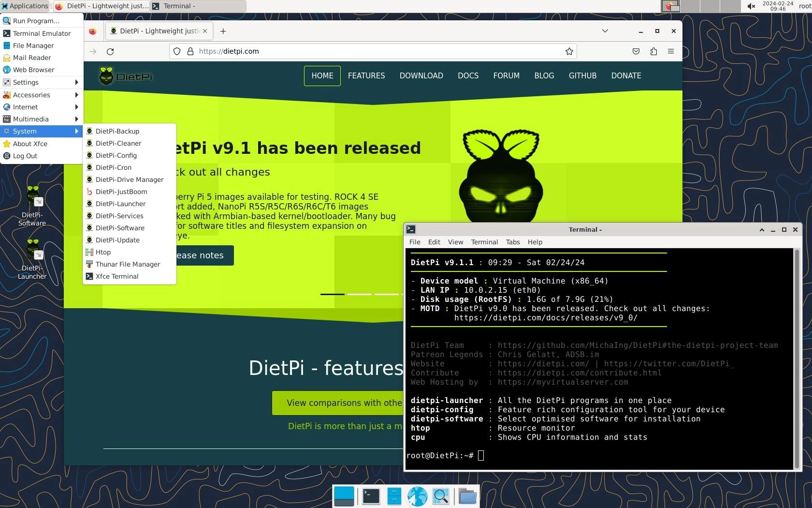
Task: Choose DietPi-Update in the System submenu
Action: coord(130,240)
